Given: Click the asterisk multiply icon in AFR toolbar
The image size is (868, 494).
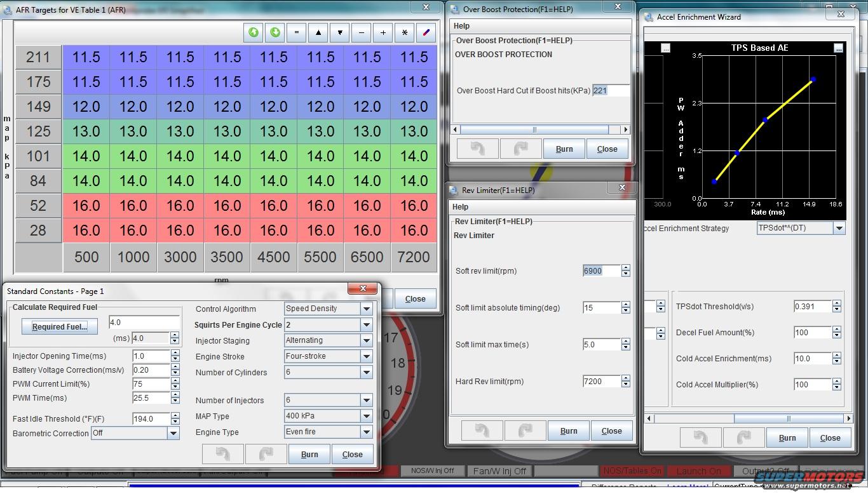Looking at the screenshot, I should [x=405, y=32].
